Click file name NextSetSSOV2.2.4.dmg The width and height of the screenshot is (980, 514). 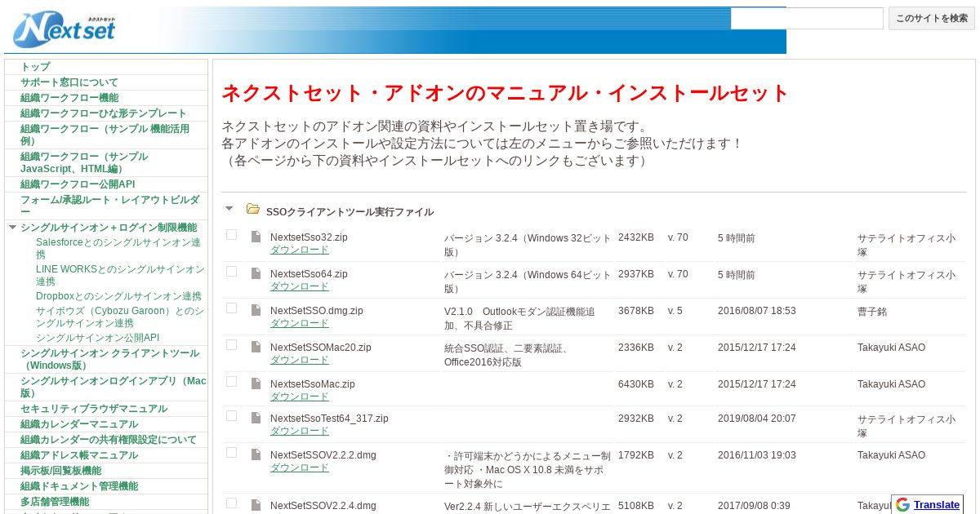(x=323, y=506)
